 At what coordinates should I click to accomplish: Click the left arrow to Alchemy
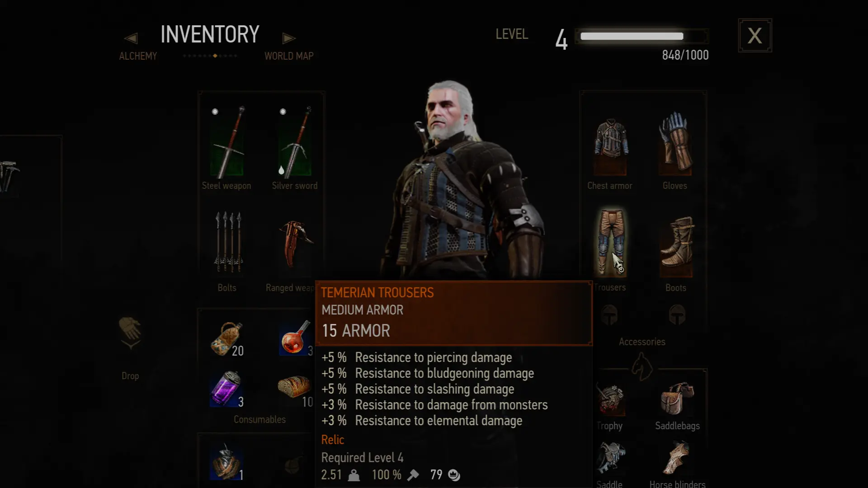pos(131,38)
